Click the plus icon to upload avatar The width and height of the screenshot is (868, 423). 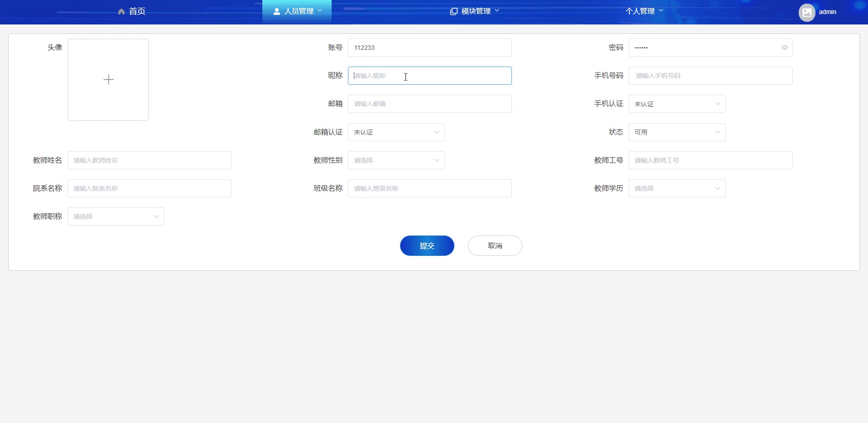coord(109,80)
